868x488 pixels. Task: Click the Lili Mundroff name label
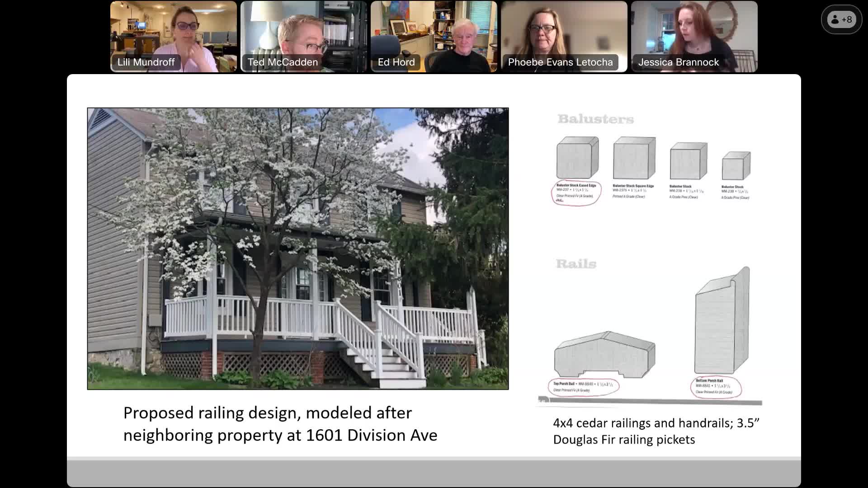(146, 62)
